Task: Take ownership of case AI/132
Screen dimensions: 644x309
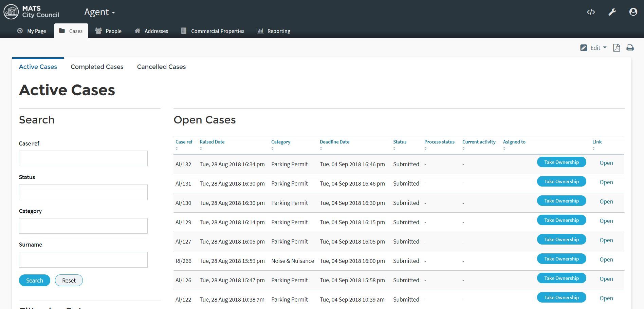Action: (x=561, y=162)
